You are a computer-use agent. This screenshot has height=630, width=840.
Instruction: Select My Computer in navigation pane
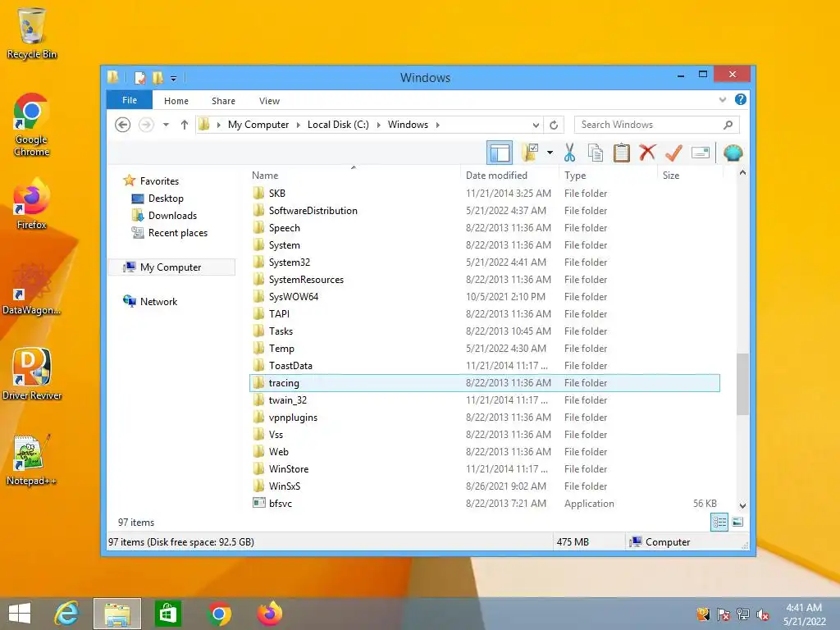tap(171, 267)
